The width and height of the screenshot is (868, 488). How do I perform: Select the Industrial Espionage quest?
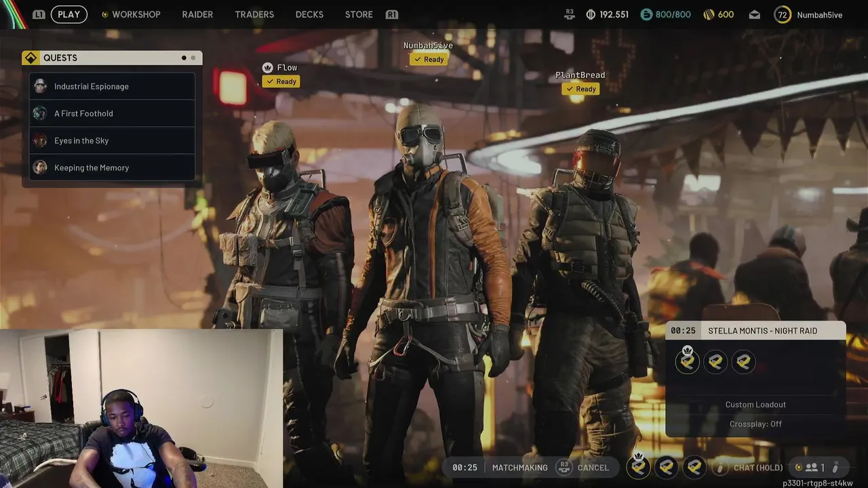coord(112,86)
